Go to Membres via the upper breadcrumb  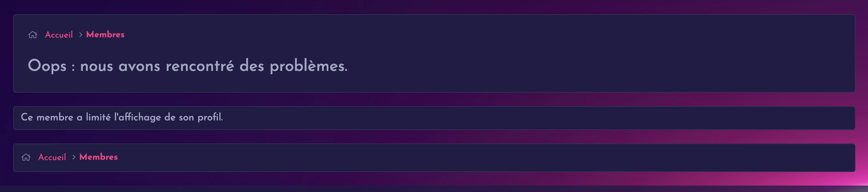pyautogui.click(x=105, y=34)
